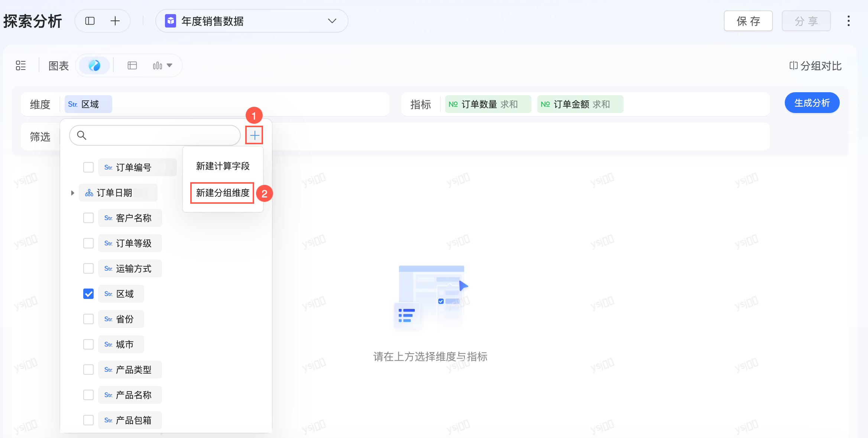
Task: Choose 新建计算字段 from the popup menu
Action: pos(223,166)
